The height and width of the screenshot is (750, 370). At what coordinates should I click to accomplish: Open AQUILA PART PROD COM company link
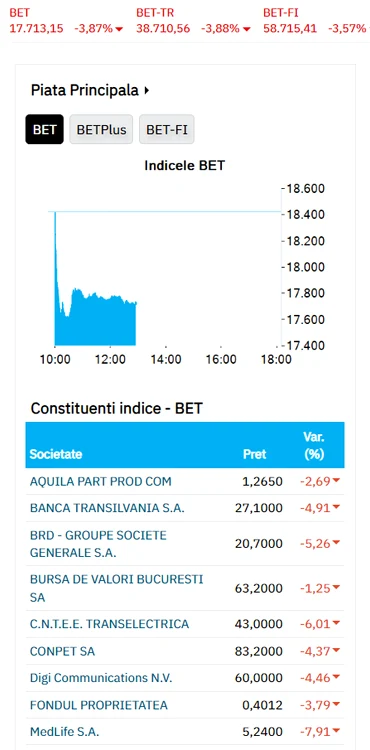[x=100, y=481]
